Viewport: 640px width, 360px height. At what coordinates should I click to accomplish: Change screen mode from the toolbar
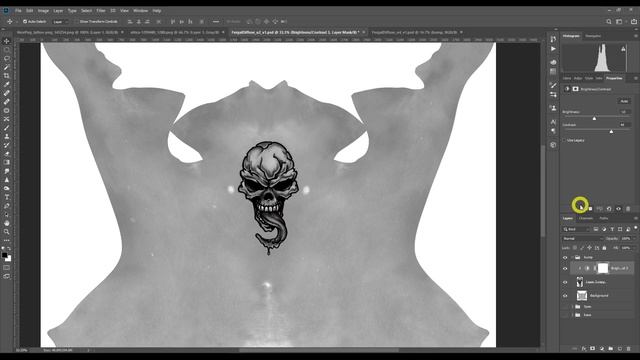(7, 276)
